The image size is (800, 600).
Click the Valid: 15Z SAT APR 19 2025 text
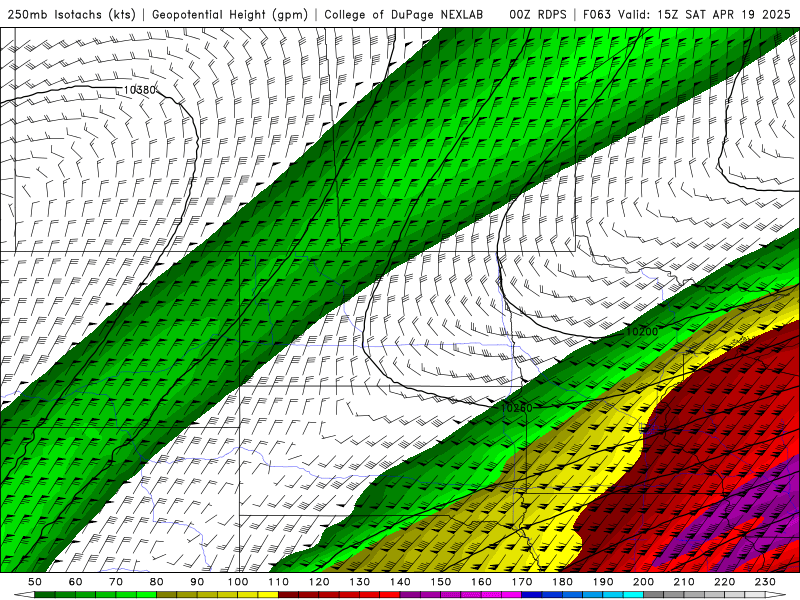(704, 14)
